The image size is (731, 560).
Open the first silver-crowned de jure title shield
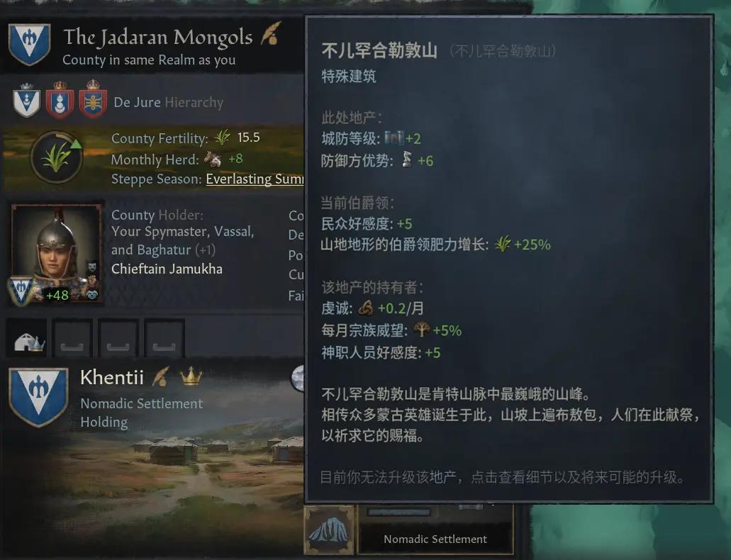[x=26, y=99]
